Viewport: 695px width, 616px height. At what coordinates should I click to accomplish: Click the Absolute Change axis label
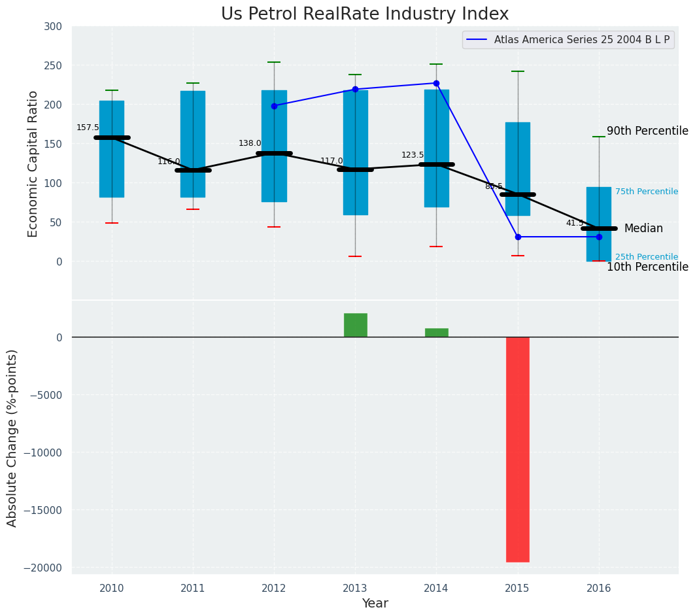(x=12, y=437)
